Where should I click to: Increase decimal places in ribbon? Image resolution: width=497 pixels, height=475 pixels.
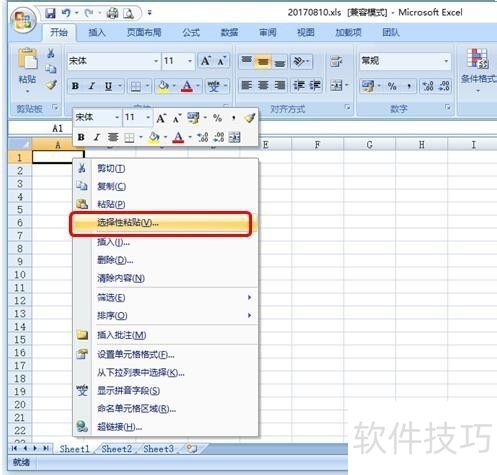tap(428, 86)
